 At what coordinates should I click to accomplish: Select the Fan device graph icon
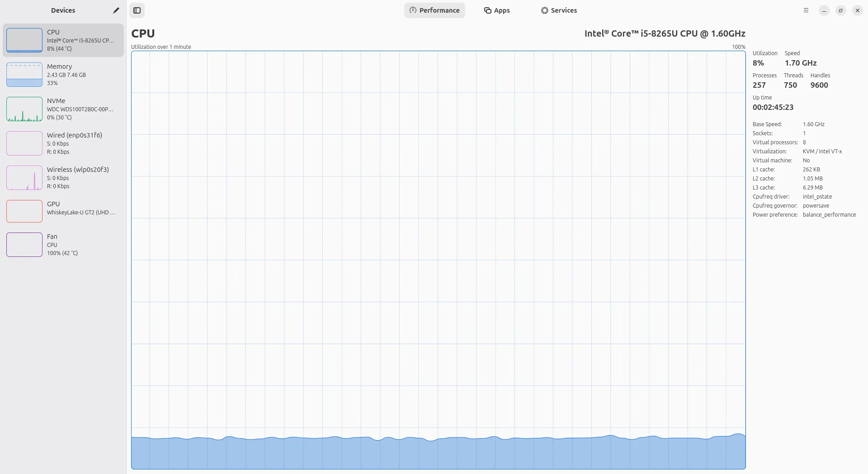click(x=24, y=245)
